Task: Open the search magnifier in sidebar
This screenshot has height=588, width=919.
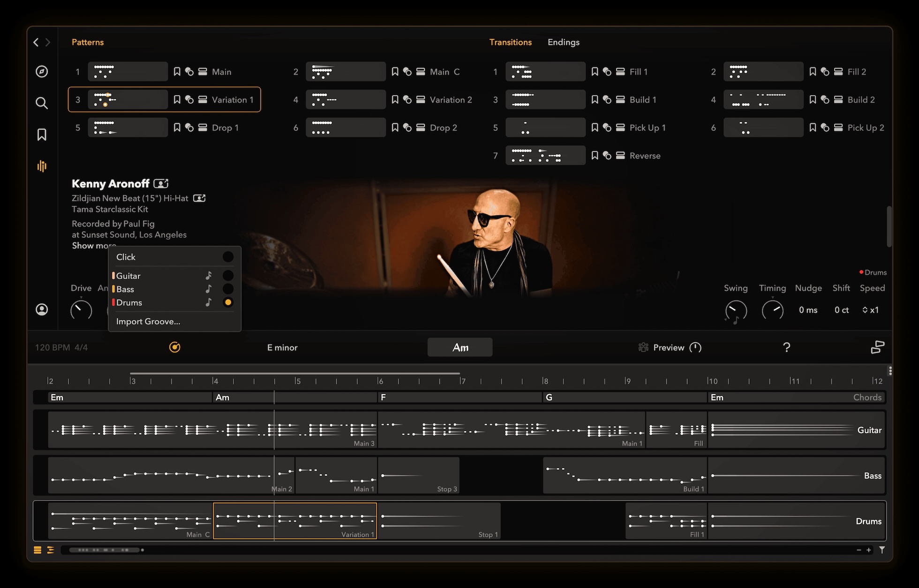Action: 42,103
